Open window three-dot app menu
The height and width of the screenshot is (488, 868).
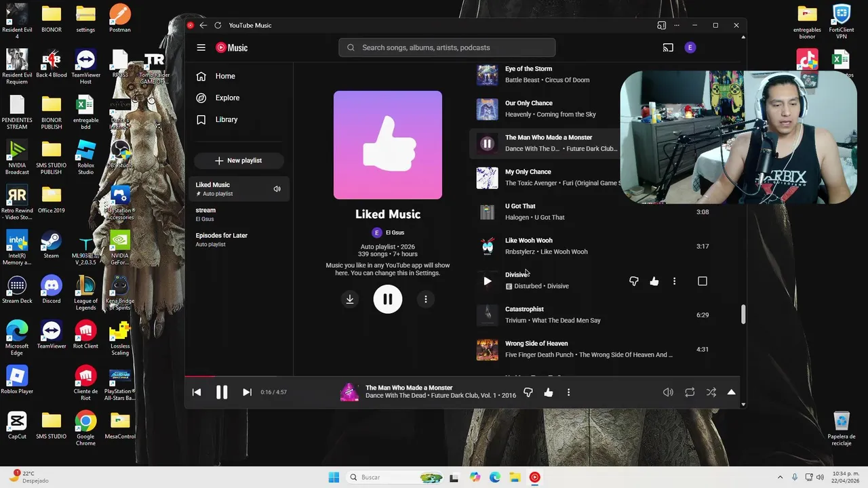677,25
